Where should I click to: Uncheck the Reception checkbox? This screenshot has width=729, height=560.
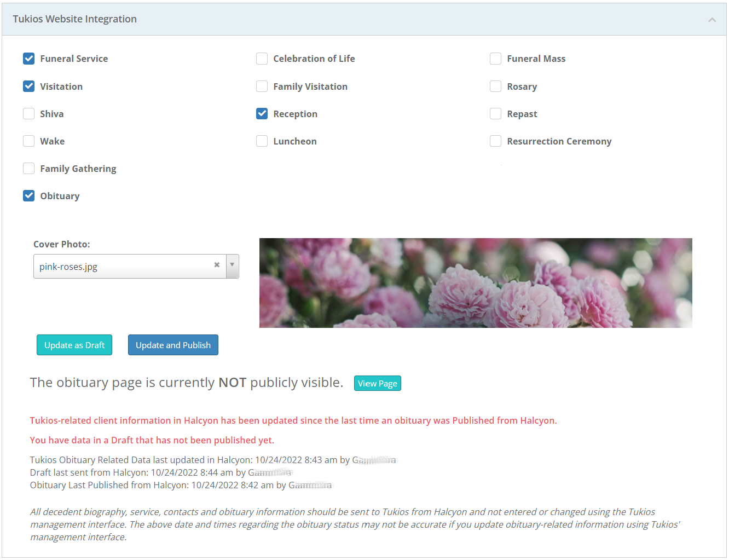tap(262, 114)
